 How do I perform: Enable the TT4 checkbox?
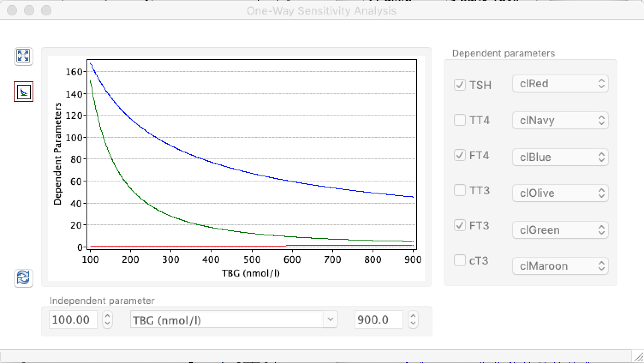460,120
